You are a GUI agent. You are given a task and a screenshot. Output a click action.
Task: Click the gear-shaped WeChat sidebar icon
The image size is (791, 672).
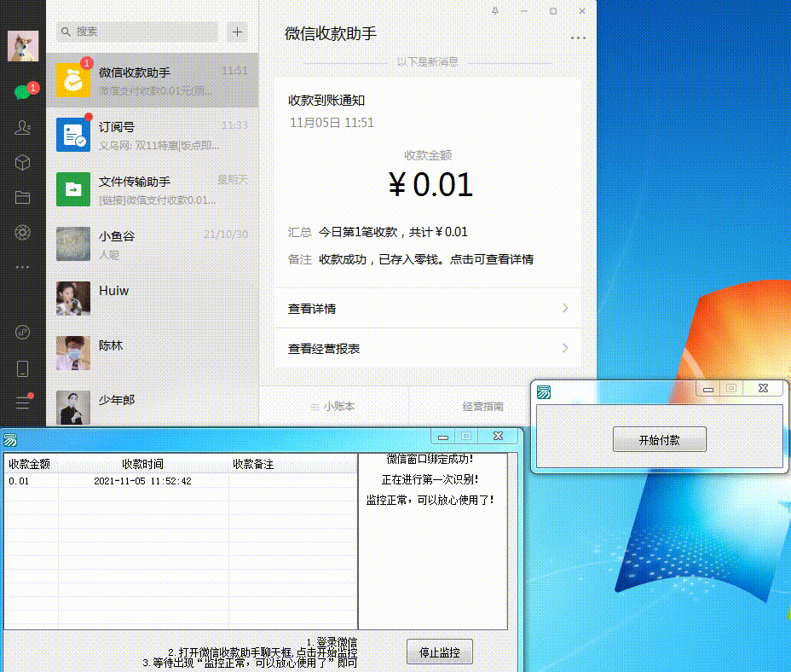click(x=23, y=232)
